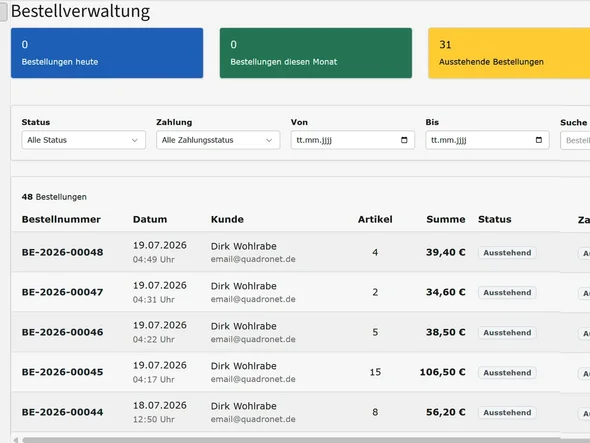
Task: Click the Status column header in table
Action: tap(495, 219)
